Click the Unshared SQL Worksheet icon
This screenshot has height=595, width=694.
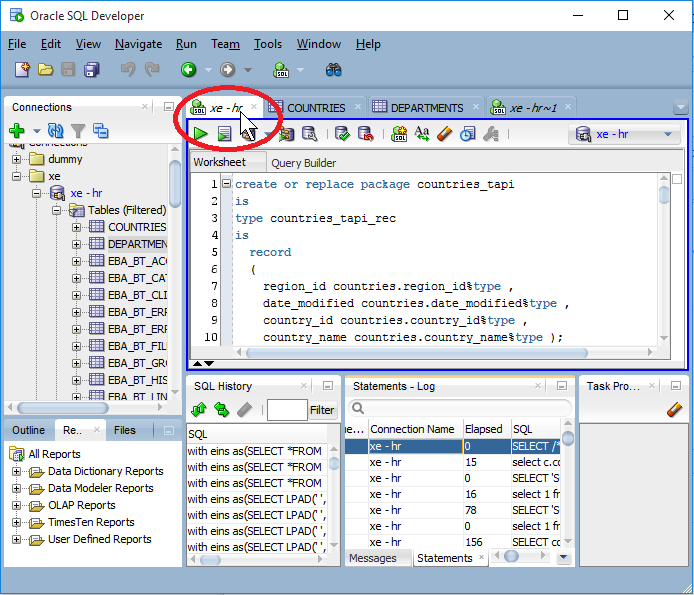(399, 134)
